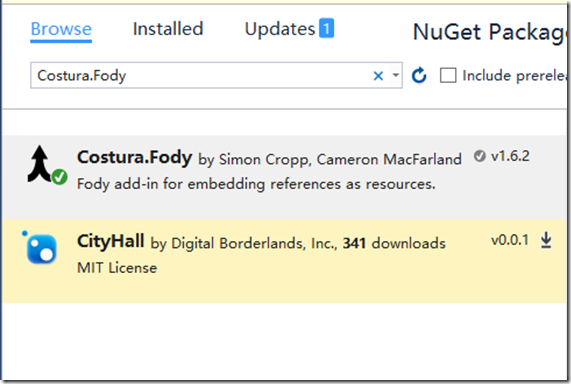Screen dimensions: 571x384
Task: Select the Browse tab
Action: [61, 29]
